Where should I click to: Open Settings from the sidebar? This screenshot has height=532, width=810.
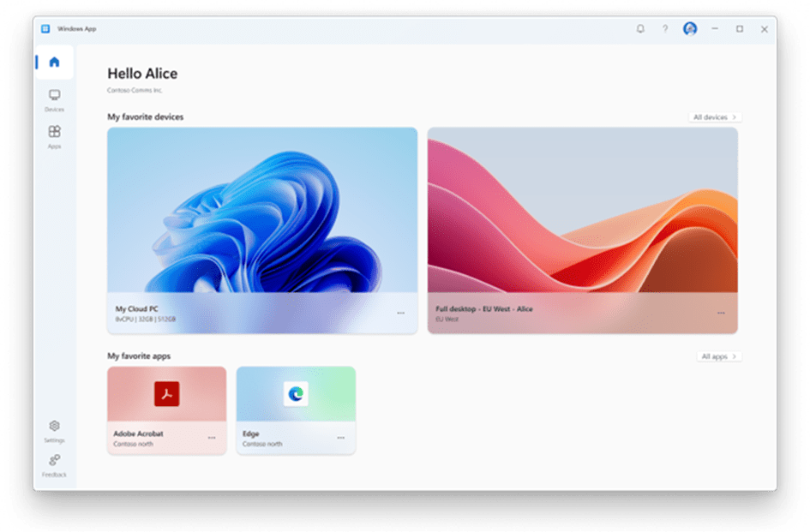tap(54, 431)
